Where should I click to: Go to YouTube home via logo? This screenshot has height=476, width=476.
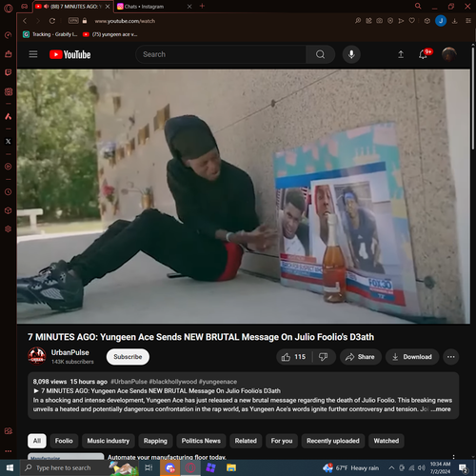[x=70, y=54]
